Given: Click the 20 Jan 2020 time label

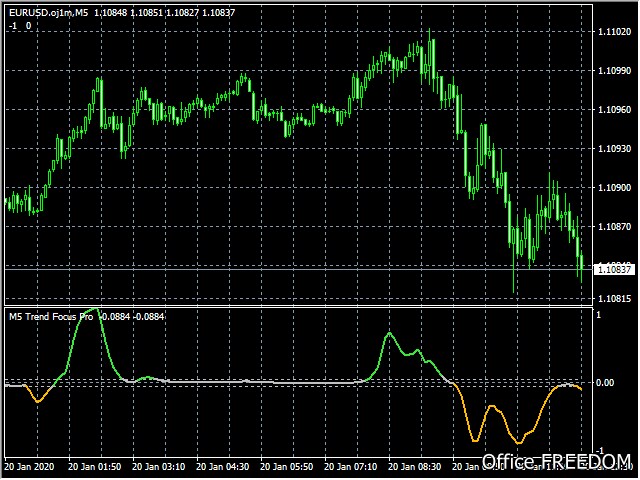Looking at the screenshot, I should [x=29, y=467].
